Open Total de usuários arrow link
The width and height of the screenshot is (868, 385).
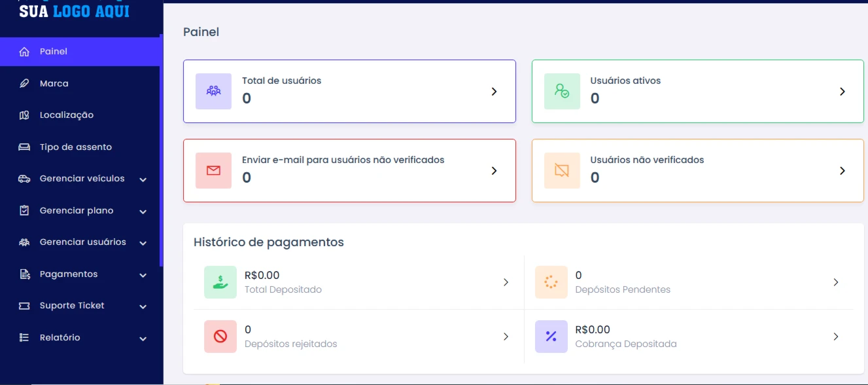pyautogui.click(x=495, y=92)
